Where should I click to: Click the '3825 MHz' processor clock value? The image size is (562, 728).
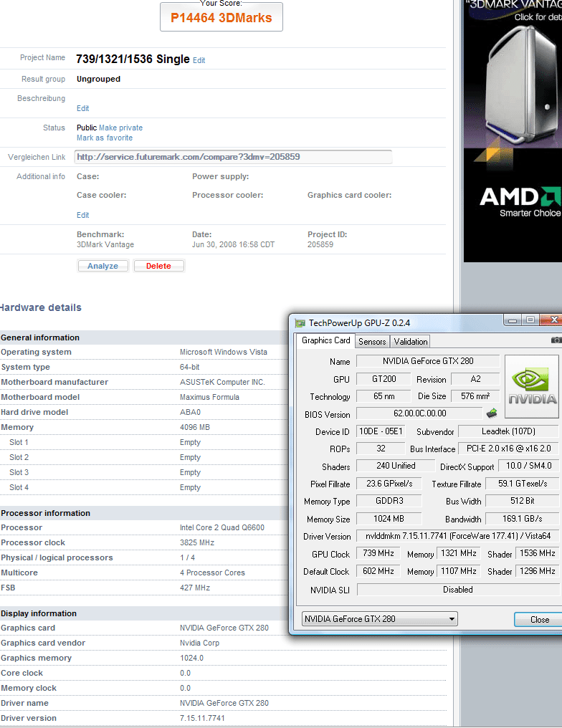pos(197,542)
